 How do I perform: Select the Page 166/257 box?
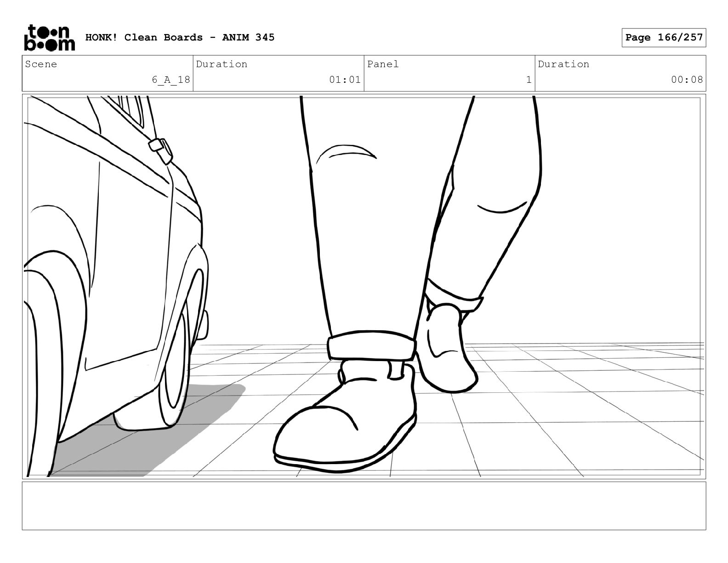pyautogui.click(x=664, y=38)
